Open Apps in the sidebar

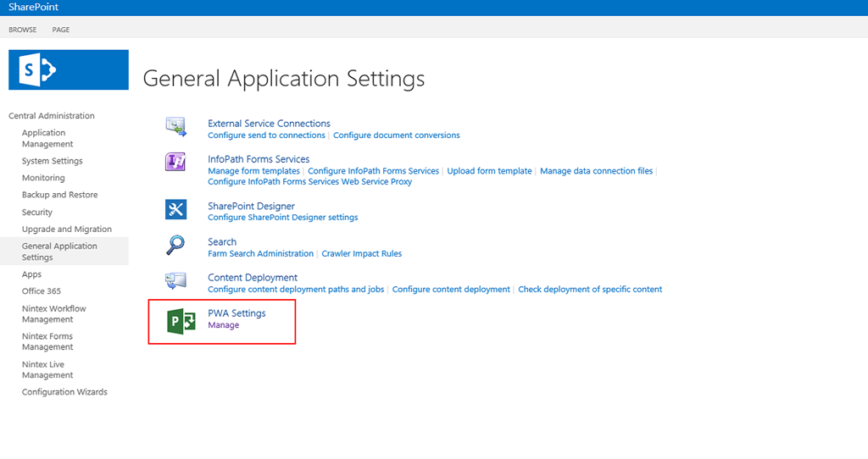pos(31,274)
